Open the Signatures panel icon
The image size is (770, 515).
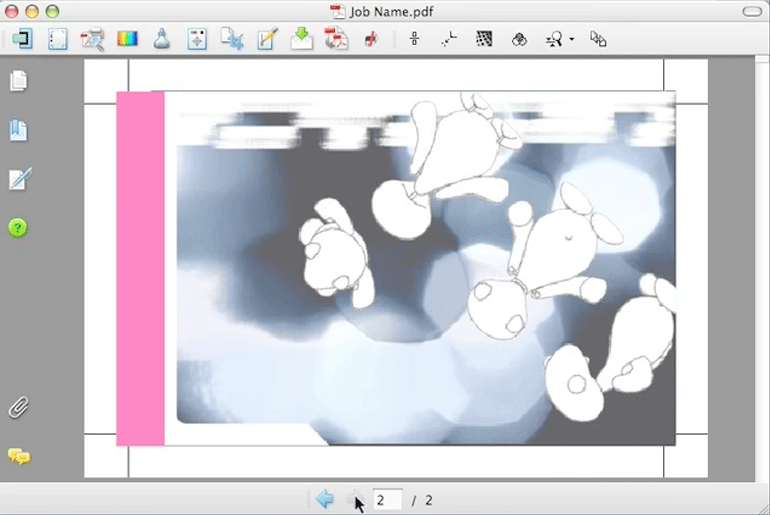pos(20,179)
